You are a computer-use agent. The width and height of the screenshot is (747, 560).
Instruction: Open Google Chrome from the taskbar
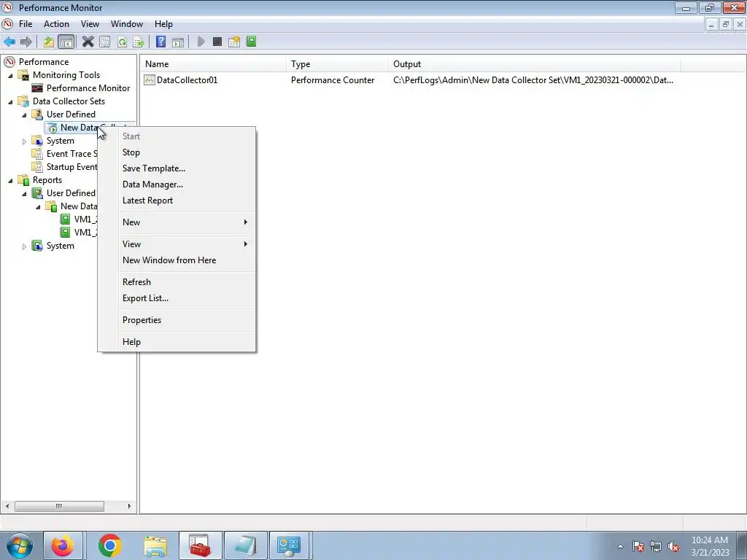[110, 545]
